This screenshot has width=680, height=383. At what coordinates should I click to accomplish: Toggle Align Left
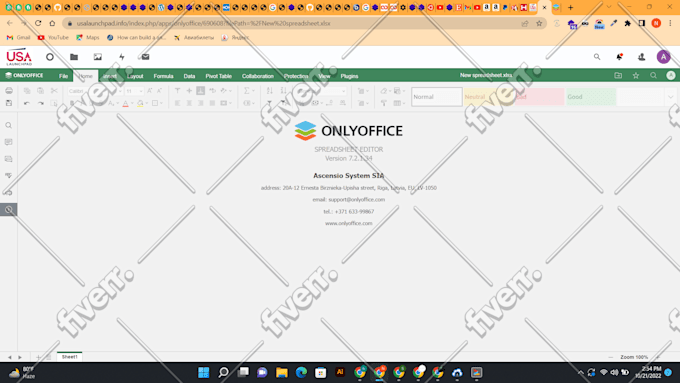tap(177, 103)
